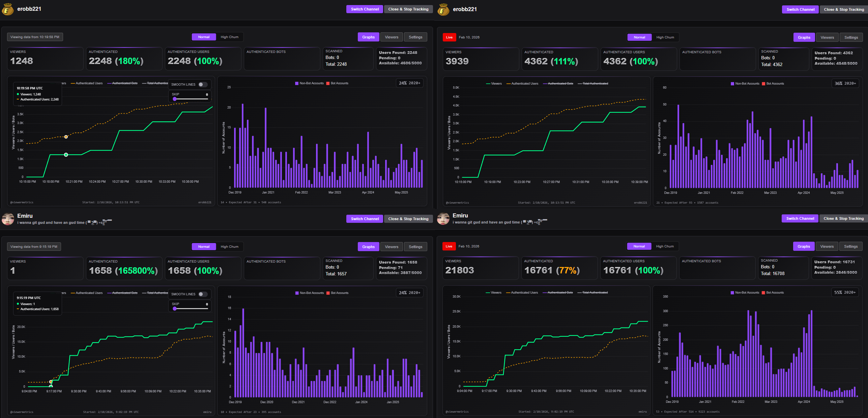868x418 pixels.
Task: Click struck-through Authenticated Bots legend in live erobb221 graph
Action: [560, 84]
